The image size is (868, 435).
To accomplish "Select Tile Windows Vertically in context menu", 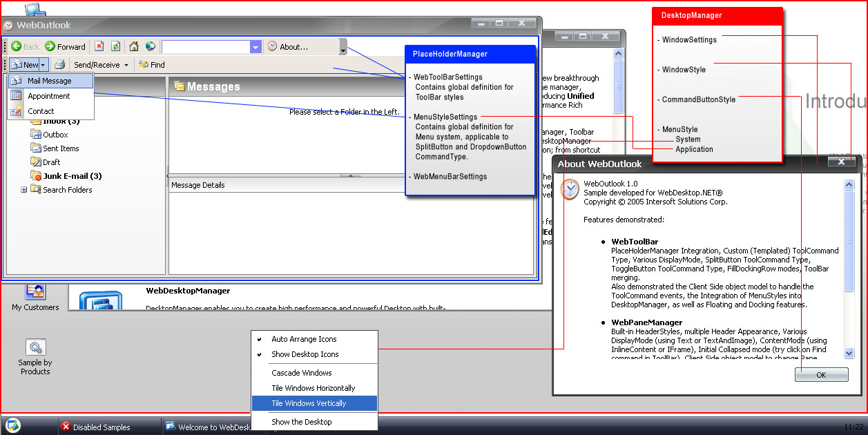I will coord(309,403).
